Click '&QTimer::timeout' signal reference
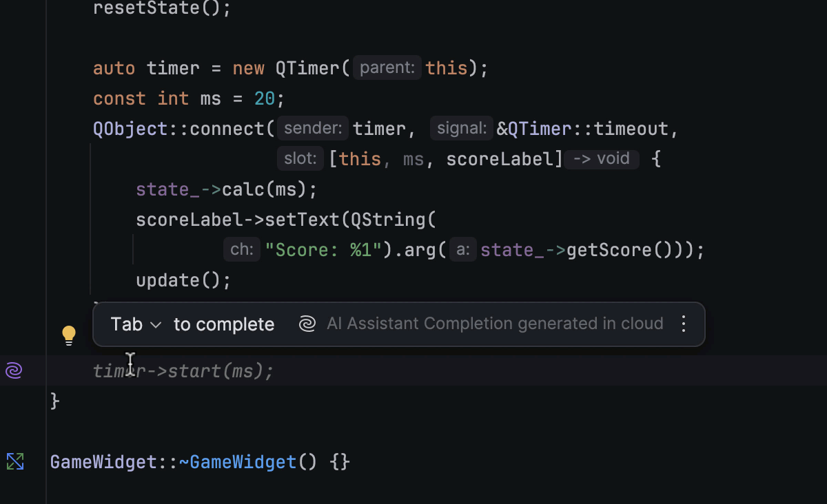The width and height of the screenshot is (827, 504). (x=583, y=129)
